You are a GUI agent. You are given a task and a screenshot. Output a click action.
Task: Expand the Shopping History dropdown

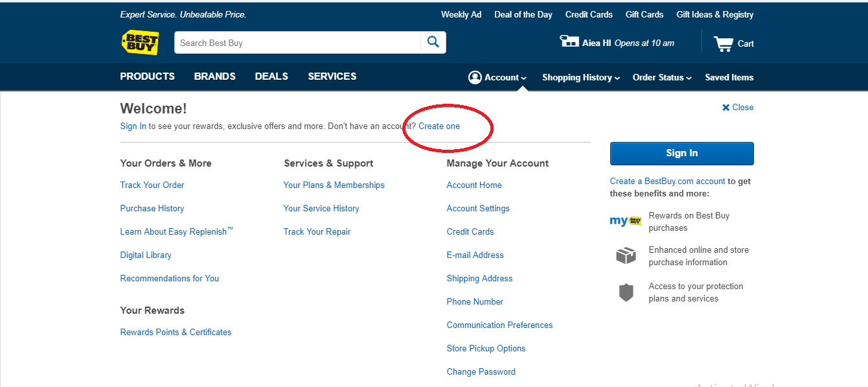click(581, 77)
